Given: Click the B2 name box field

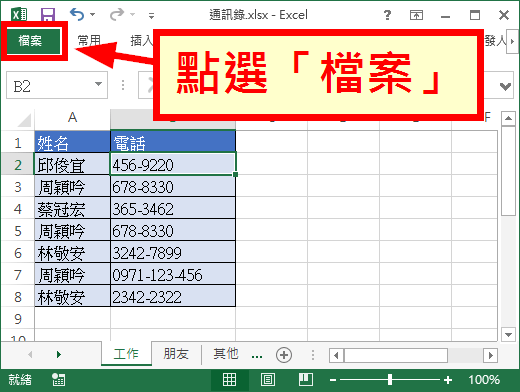Looking at the screenshot, I should [x=49, y=86].
